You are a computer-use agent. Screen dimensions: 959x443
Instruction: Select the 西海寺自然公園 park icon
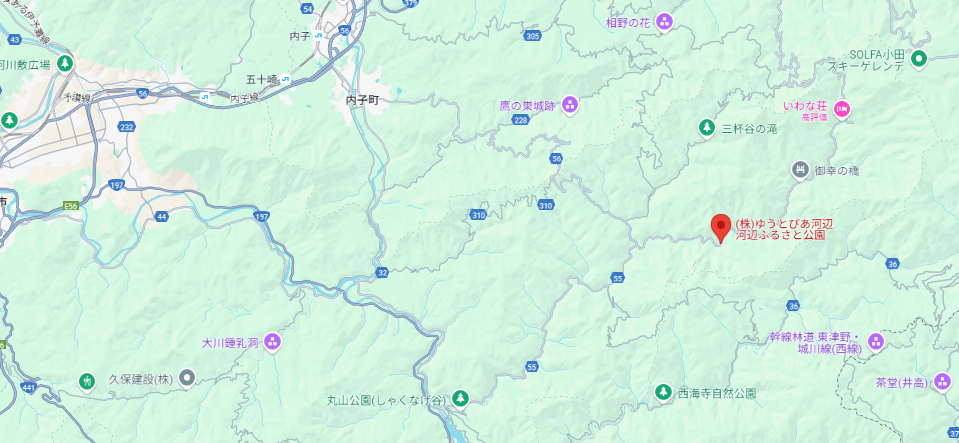(x=663, y=392)
